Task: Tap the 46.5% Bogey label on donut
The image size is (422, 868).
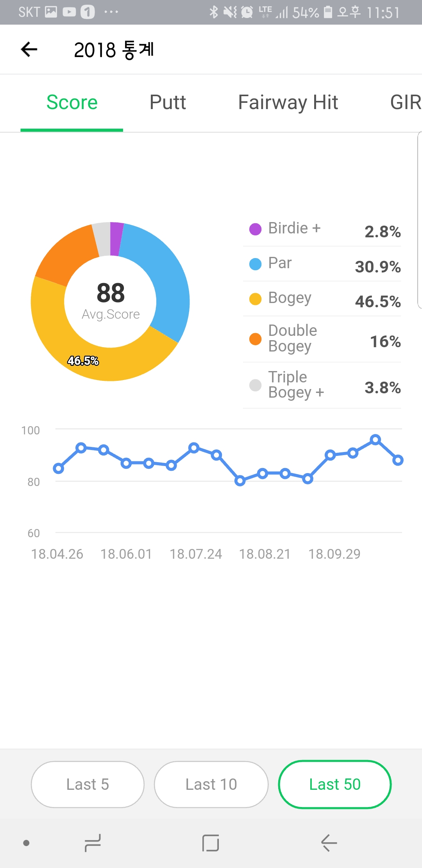Action: point(83,360)
